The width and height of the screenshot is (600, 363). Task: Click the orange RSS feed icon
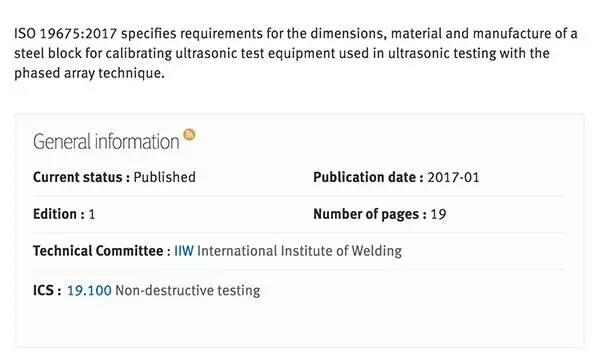point(189,134)
